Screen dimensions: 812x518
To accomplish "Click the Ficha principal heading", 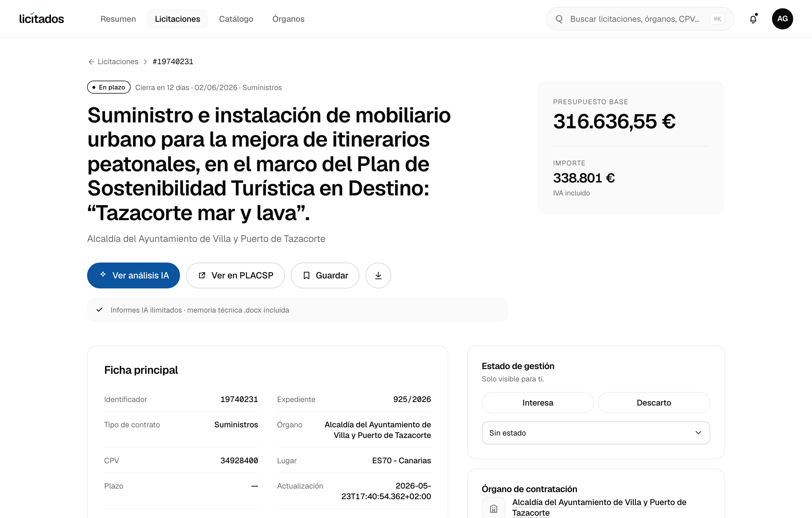I will pos(141,370).
